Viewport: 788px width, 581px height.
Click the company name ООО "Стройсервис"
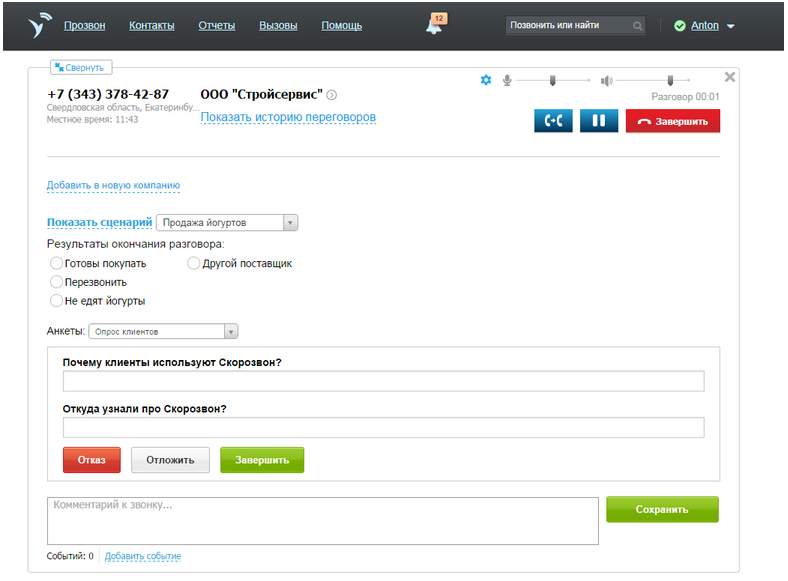click(261, 94)
